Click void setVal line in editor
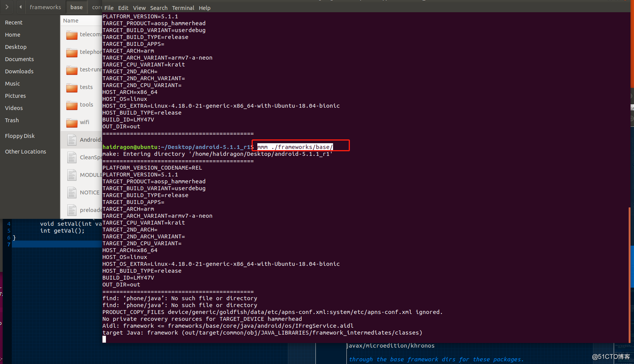 [71, 224]
